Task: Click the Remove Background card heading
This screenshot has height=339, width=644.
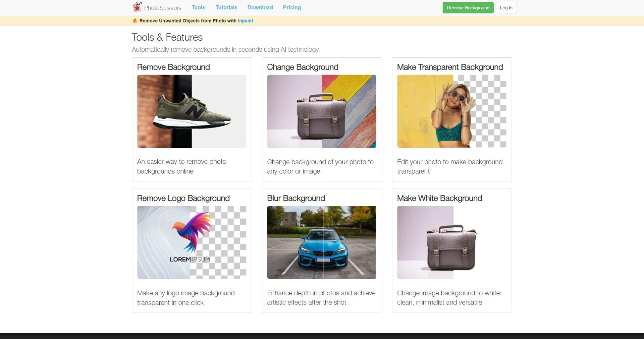Action: [173, 67]
